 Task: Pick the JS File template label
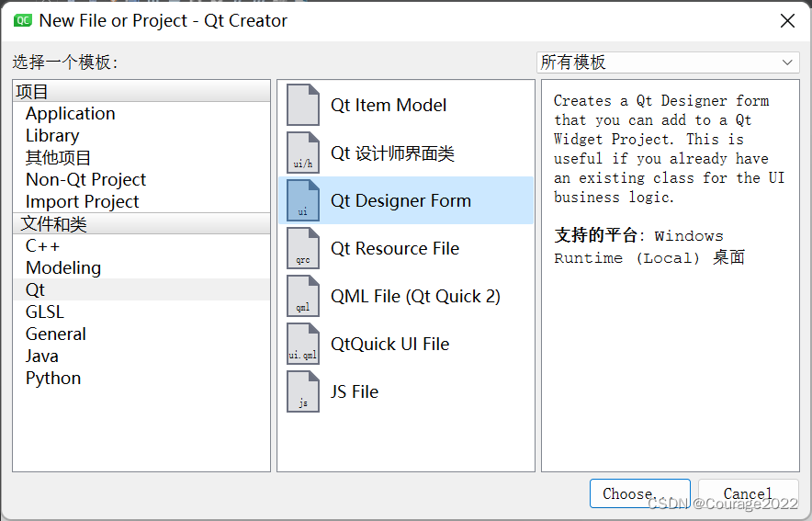[x=355, y=391]
